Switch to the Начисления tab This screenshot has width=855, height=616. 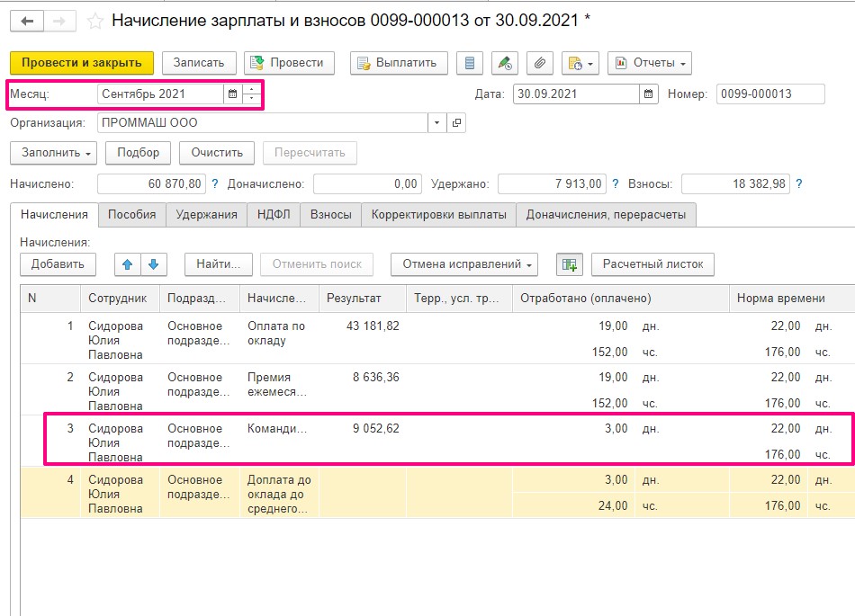pos(54,215)
